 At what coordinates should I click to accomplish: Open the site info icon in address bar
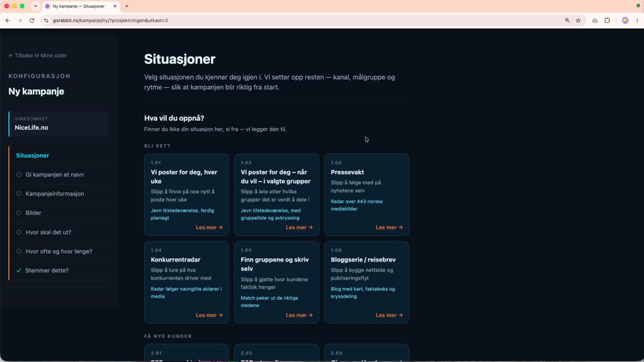(x=46, y=21)
